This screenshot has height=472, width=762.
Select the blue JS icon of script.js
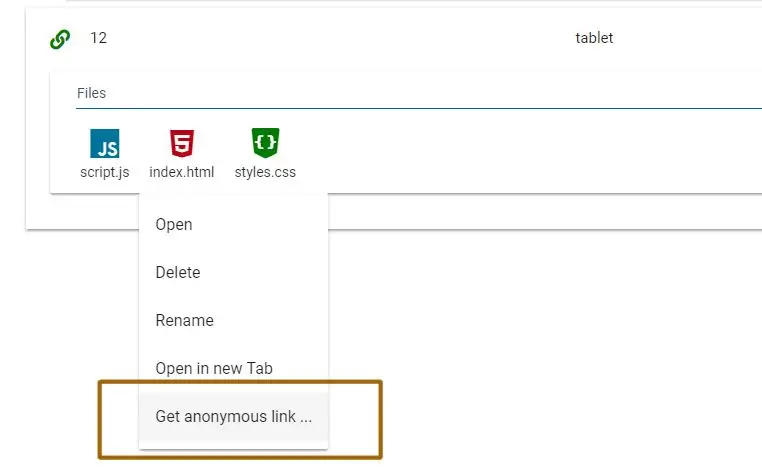click(104, 143)
